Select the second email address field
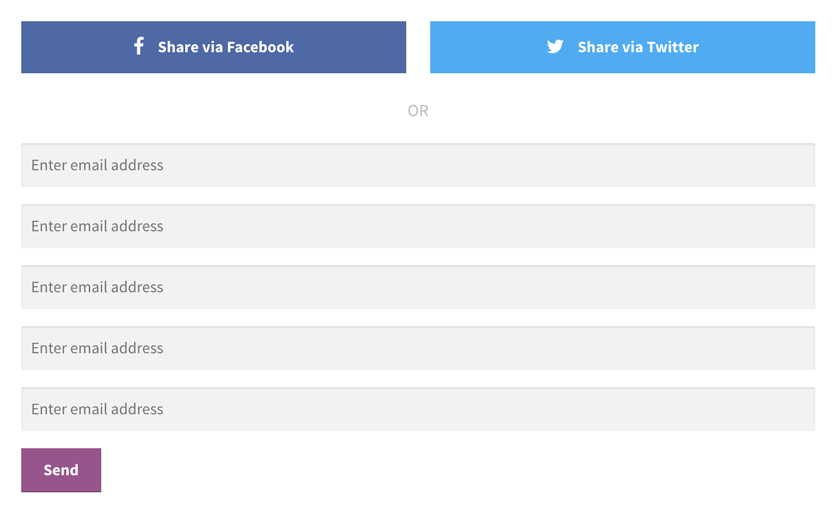840x513 pixels. coord(418,226)
